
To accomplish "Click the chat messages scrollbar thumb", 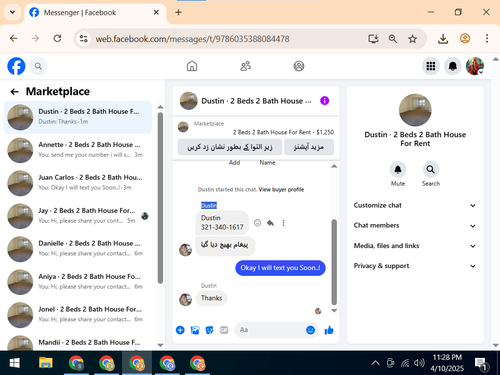I will coord(334,262).
